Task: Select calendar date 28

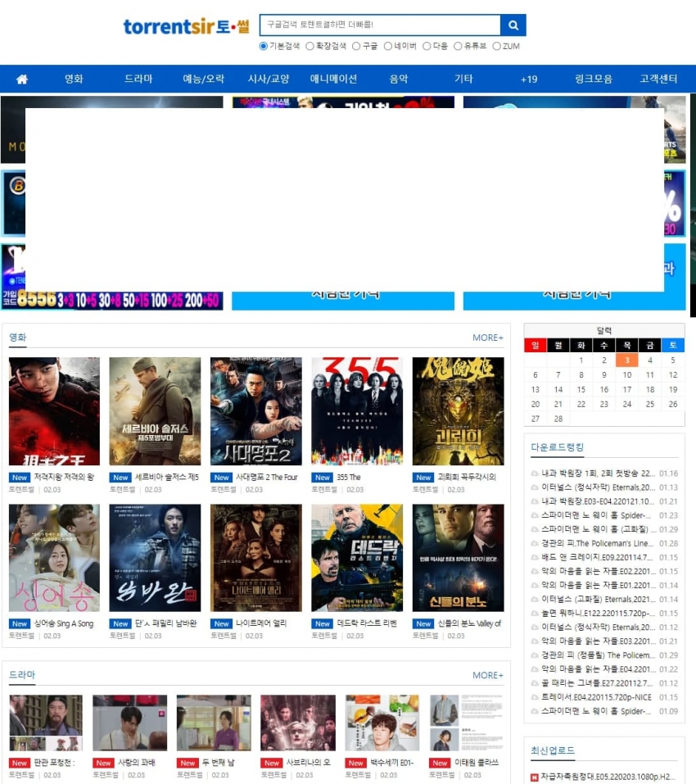Action: pyautogui.click(x=558, y=419)
